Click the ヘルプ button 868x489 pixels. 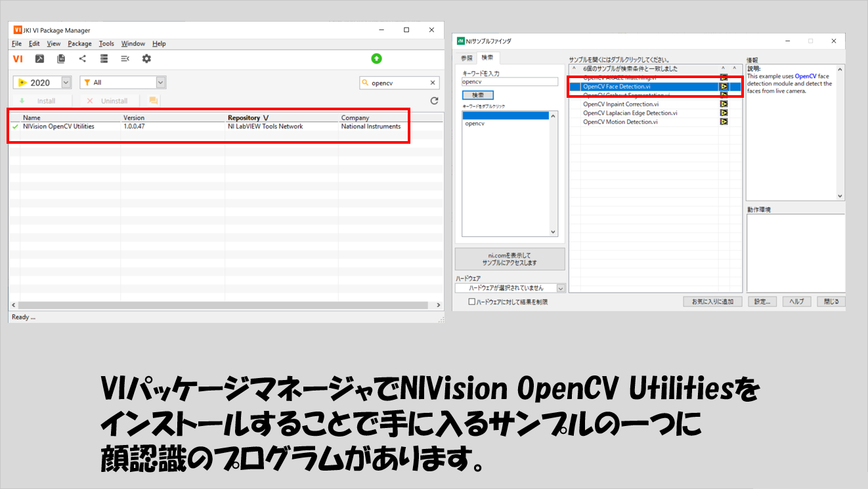pyautogui.click(x=796, y=302)
